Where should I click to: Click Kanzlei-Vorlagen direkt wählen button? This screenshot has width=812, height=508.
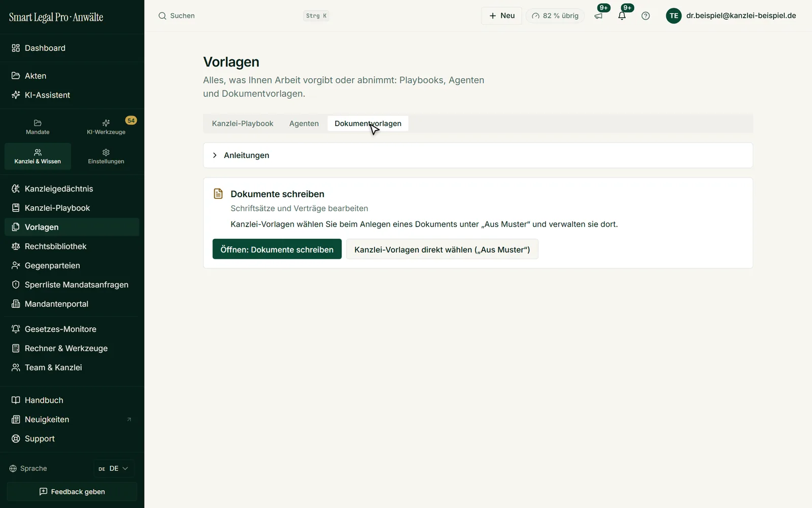[x=442, y=249]
